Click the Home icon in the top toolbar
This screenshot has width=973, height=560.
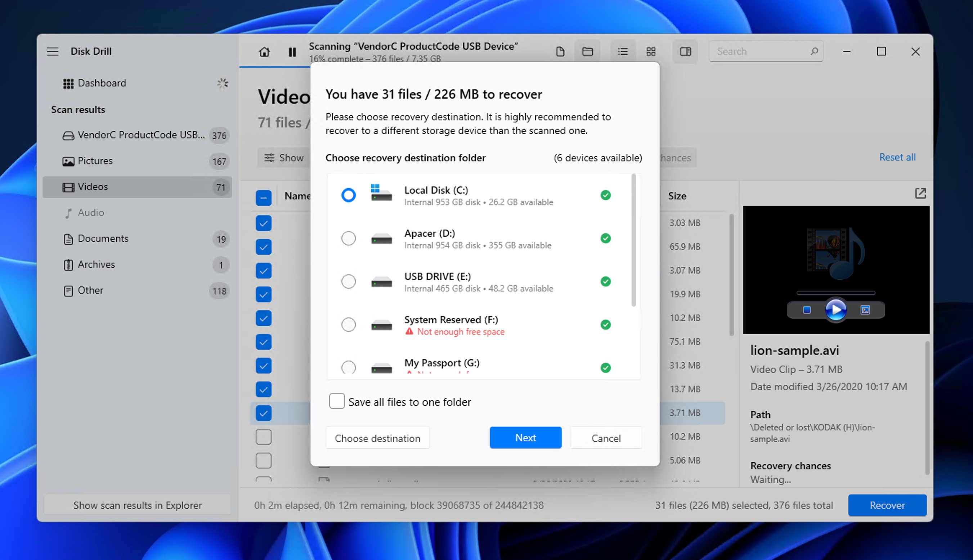pos(264,52)
